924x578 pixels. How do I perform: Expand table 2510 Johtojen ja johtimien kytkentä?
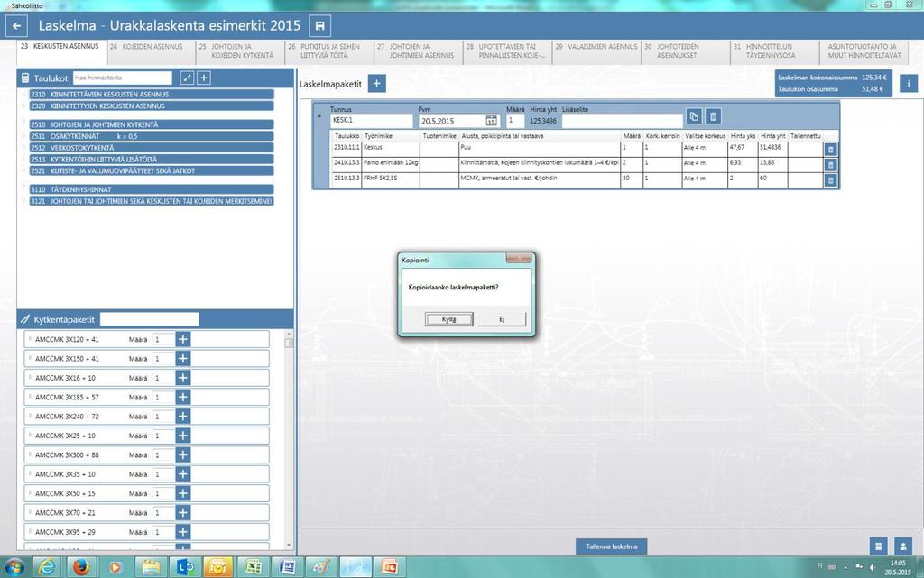pos(23,124)
